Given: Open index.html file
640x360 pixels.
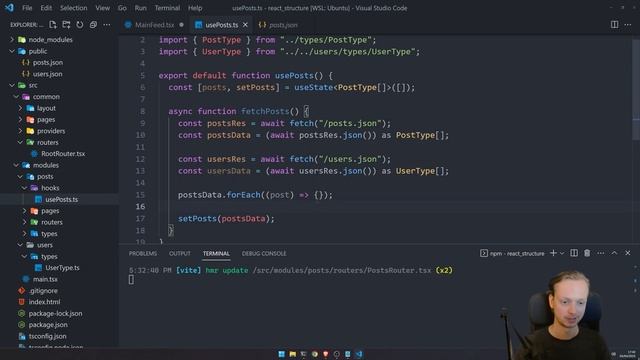Looking at the screenshot, I should coord(44,302).
